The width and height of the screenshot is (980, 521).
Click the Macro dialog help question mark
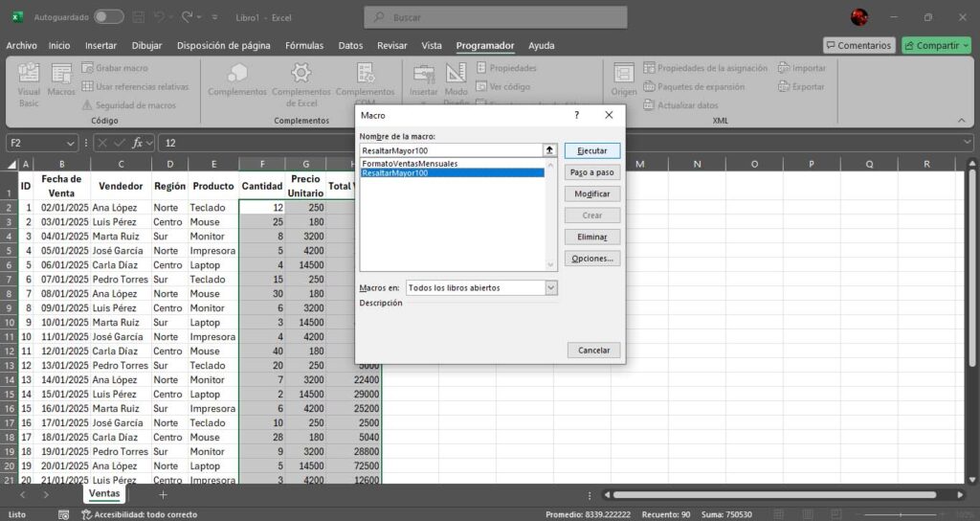pyautogui.click(x=577, y=115)
